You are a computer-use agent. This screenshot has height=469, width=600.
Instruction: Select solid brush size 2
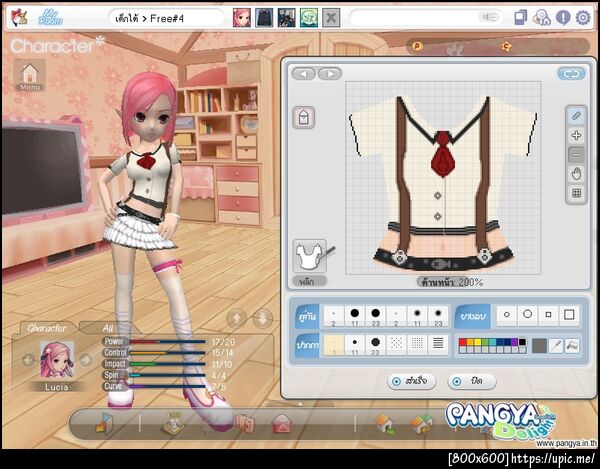(334, 316)
